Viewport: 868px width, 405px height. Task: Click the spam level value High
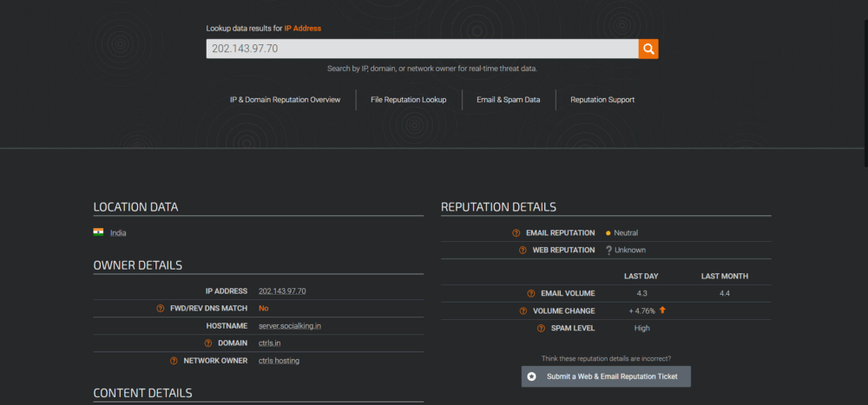[x=642, y=328]
